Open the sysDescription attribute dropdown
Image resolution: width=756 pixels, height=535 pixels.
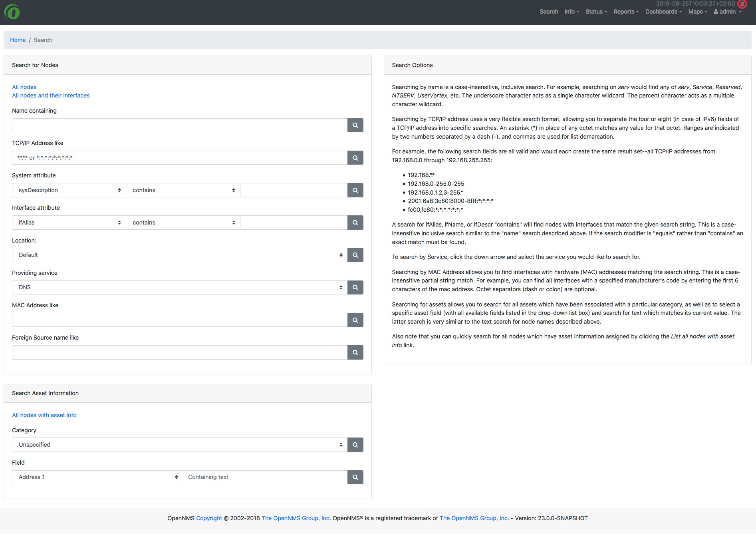[69, 190]
